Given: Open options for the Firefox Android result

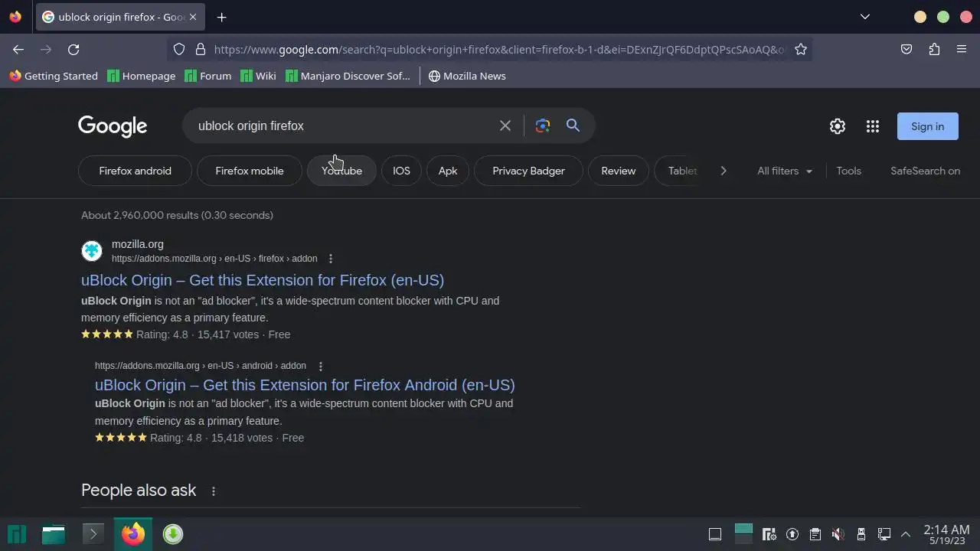Looking at the screenshot, I should 321,366.
